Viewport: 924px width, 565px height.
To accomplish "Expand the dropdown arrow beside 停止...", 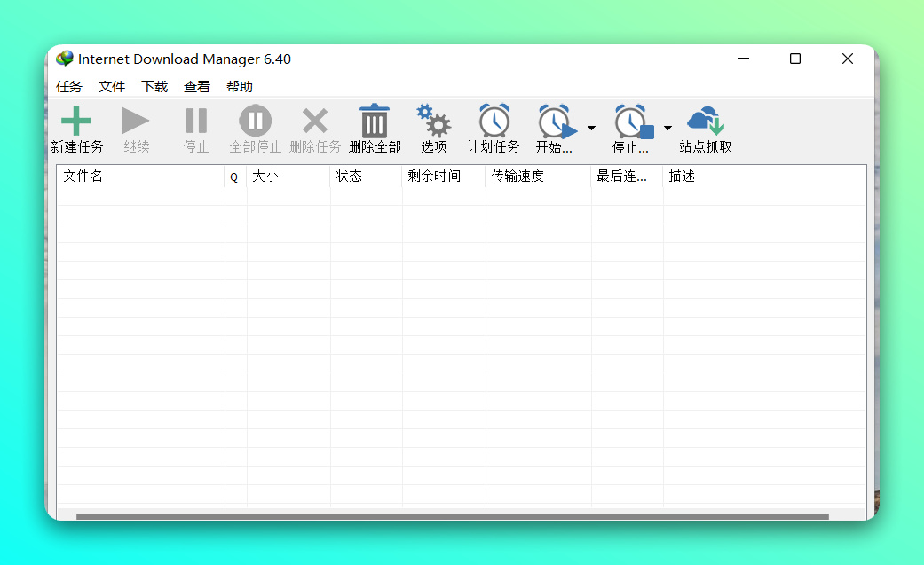I will 667,128.
